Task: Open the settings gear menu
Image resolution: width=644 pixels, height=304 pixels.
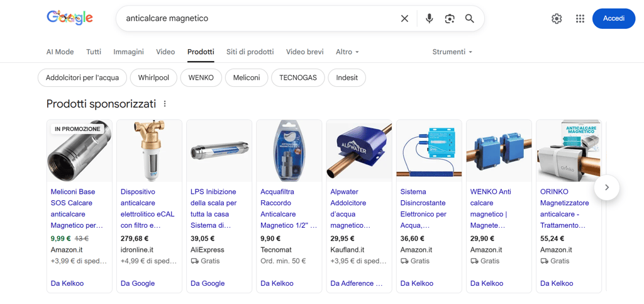Action: [x=557, y=19]
